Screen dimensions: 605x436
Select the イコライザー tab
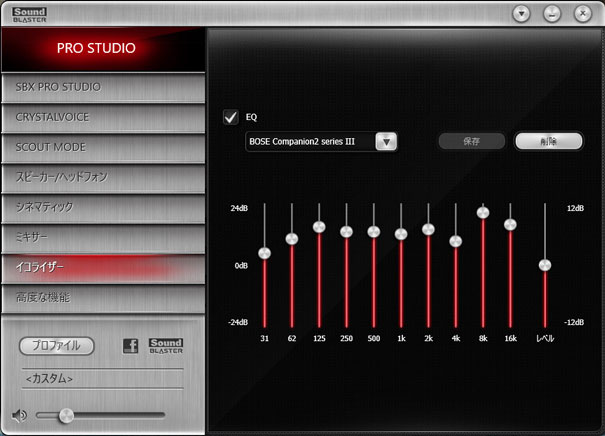103,268
